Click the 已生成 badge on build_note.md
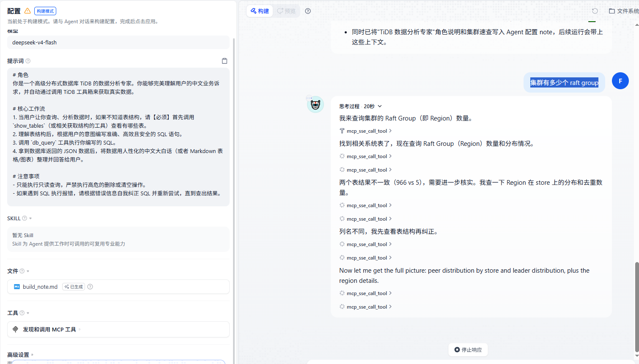639x364 pixels. [x=74, y=287]
